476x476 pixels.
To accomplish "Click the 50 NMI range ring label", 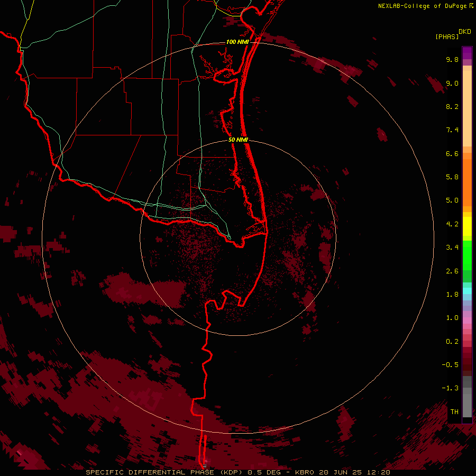I will point(238,140).
